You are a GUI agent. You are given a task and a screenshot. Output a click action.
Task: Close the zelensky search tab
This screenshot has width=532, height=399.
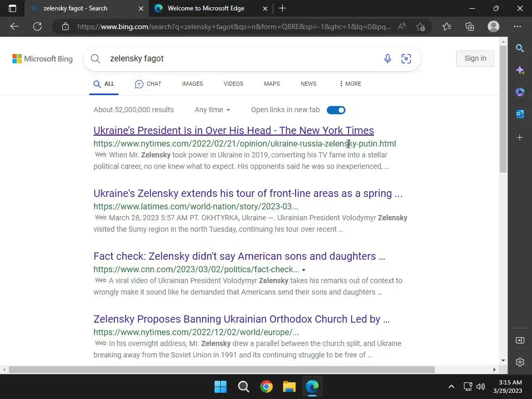[x=141, y=8]
